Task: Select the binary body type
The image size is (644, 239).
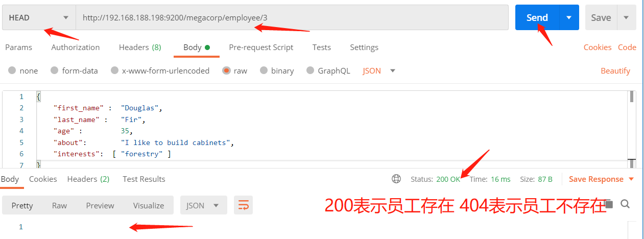Action: coord(277,70)
